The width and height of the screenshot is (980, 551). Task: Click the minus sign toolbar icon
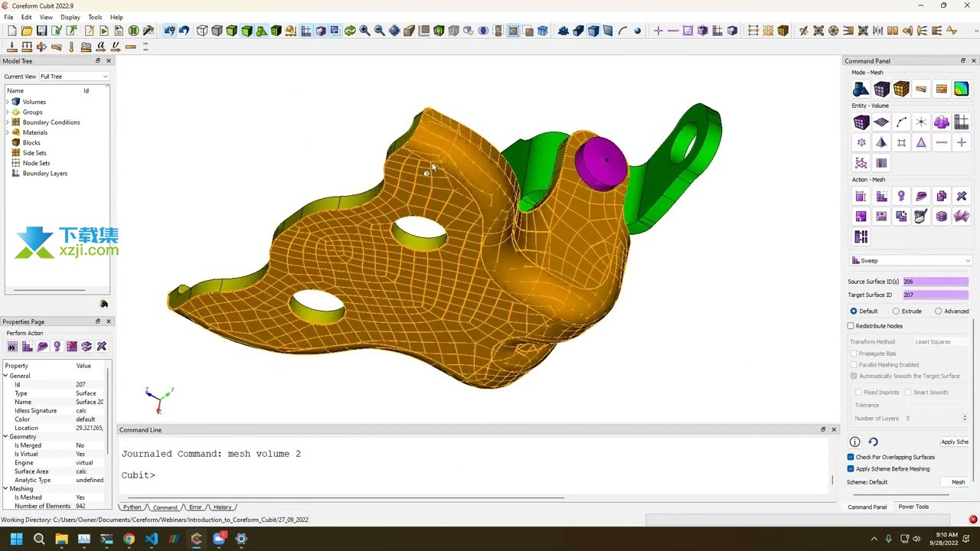pyautogui.click(x=673, y=31)
